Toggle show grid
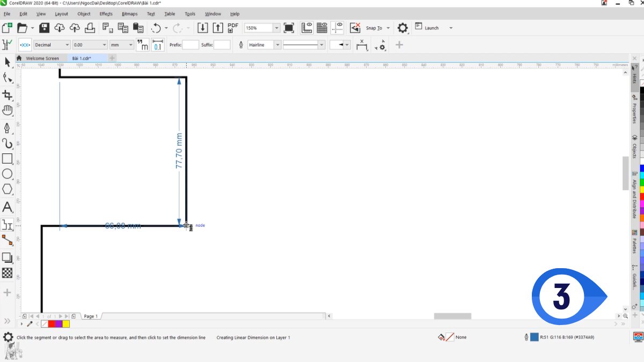The width and height of the screenshot is (644, 362). 322,28
